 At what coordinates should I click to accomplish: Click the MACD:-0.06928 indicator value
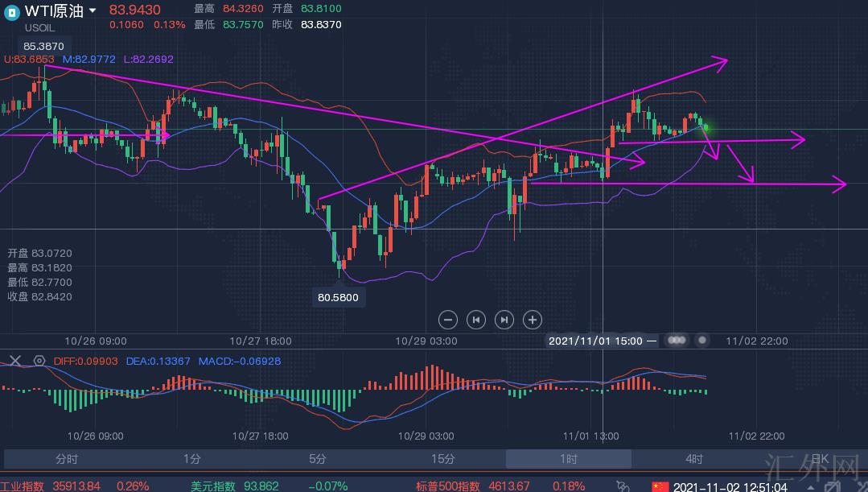point(240,362)
